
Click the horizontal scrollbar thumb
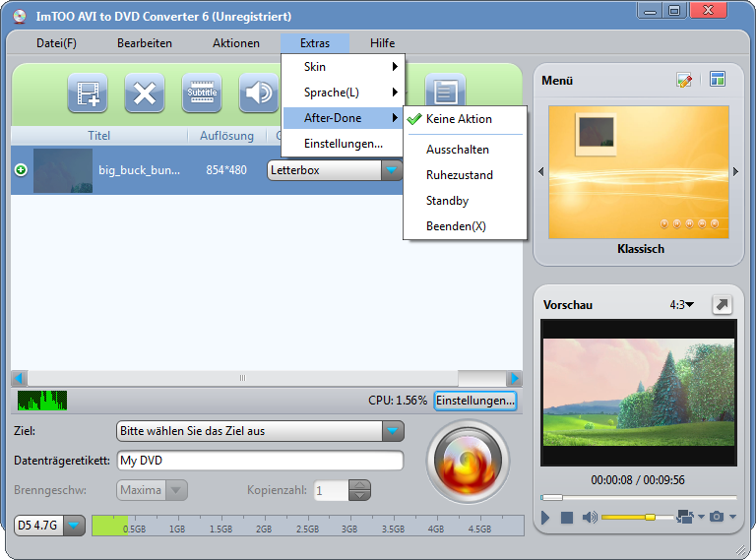[x=242, y=378]
